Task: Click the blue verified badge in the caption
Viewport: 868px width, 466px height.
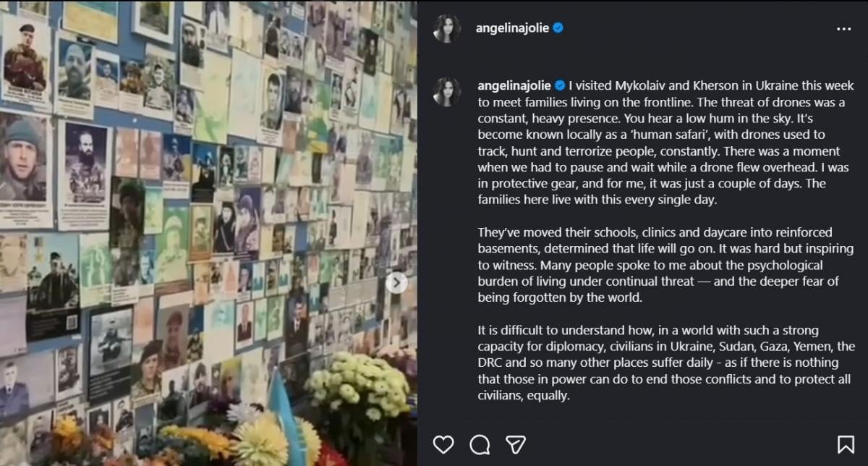Action: (x=559, y=86)
